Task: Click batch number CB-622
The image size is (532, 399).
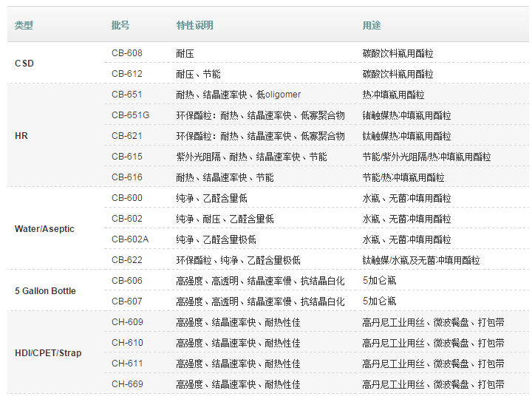Action: pyautogui.click(x=127, y=260)
